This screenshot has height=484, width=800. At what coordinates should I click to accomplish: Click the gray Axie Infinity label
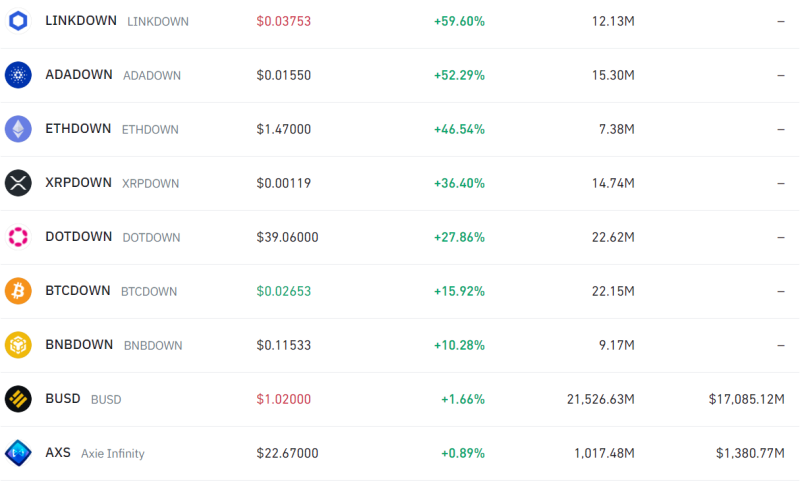point(113,453)
